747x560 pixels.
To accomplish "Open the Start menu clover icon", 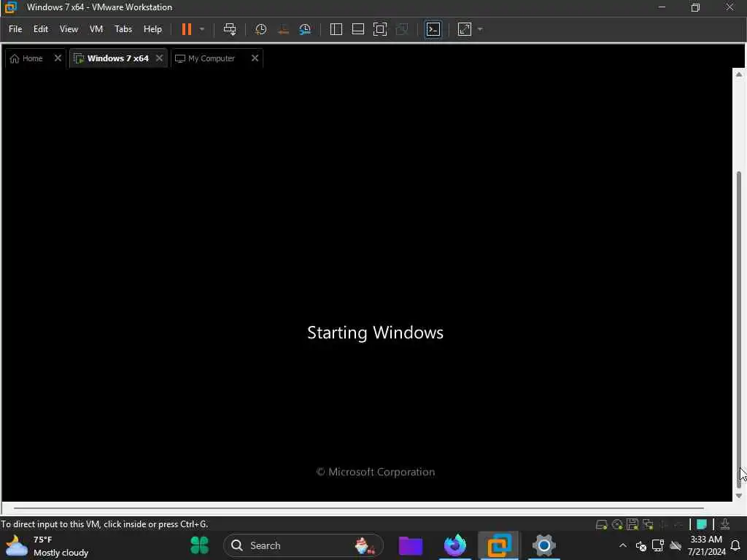I will 200,545.
